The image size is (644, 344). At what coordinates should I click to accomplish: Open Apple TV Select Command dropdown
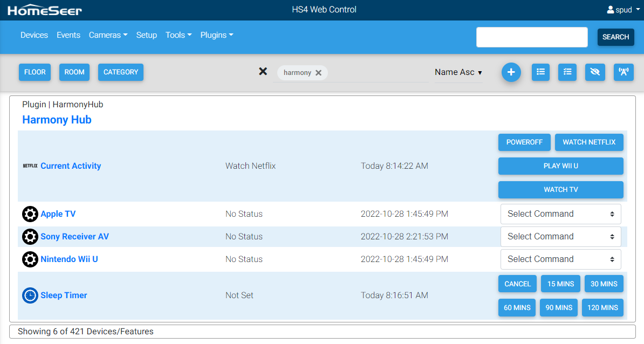[560, 214]
